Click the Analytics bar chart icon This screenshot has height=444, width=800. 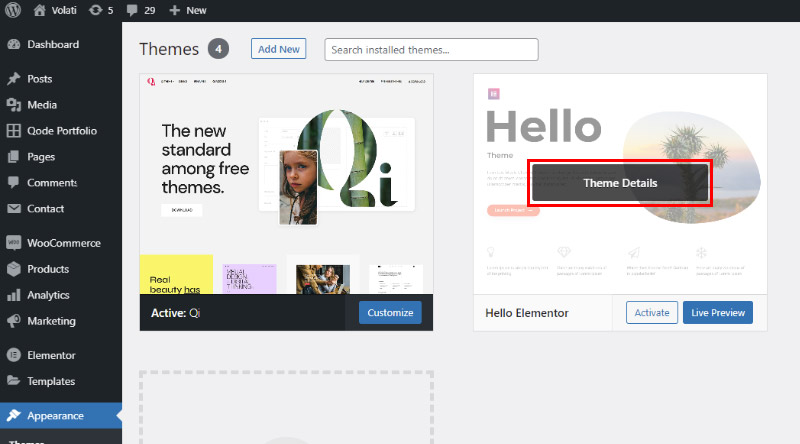[x=14, y=295]
